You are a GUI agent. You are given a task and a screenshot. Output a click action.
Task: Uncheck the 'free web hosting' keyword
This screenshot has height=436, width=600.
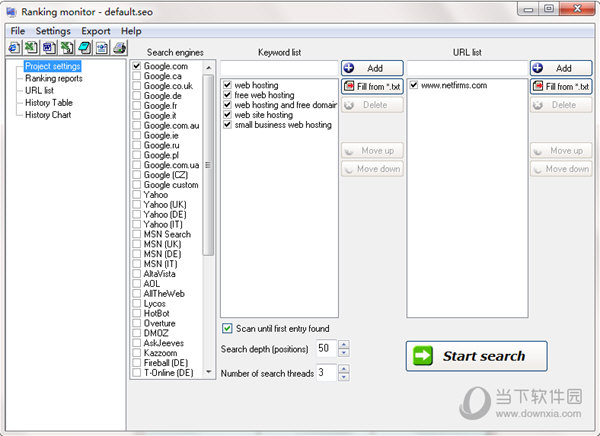point(227,95)
